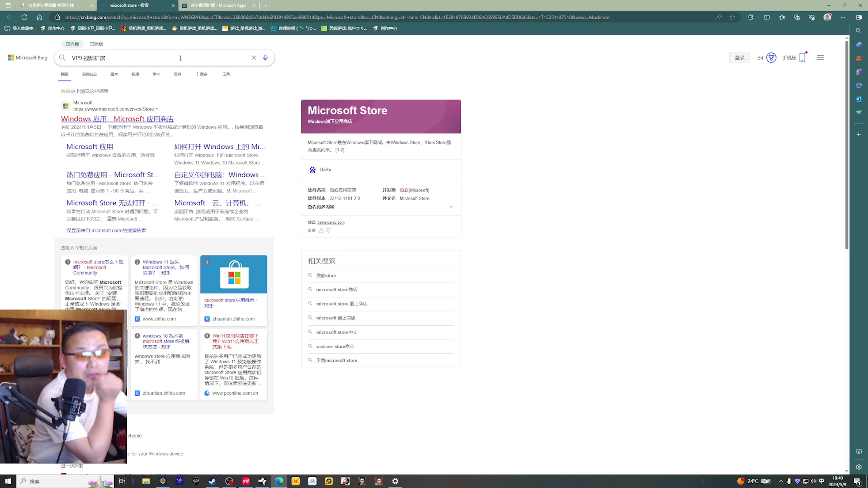
Task: Open Windows 应用 - Microsoft 应用商店 link
Action: pyautogui.click(x=117, y=119)
